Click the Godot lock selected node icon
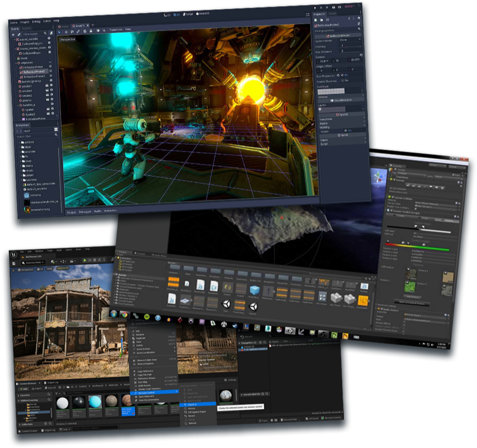This screenshot has height=448, width=477. tap(91, 31)
